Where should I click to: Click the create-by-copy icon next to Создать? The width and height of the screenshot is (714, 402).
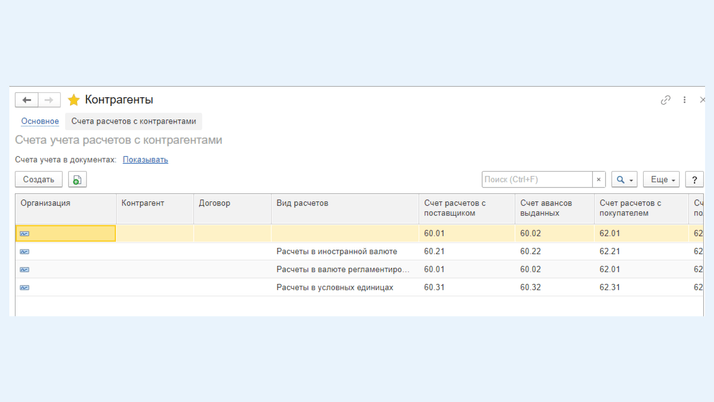click(x=77, y=180)
